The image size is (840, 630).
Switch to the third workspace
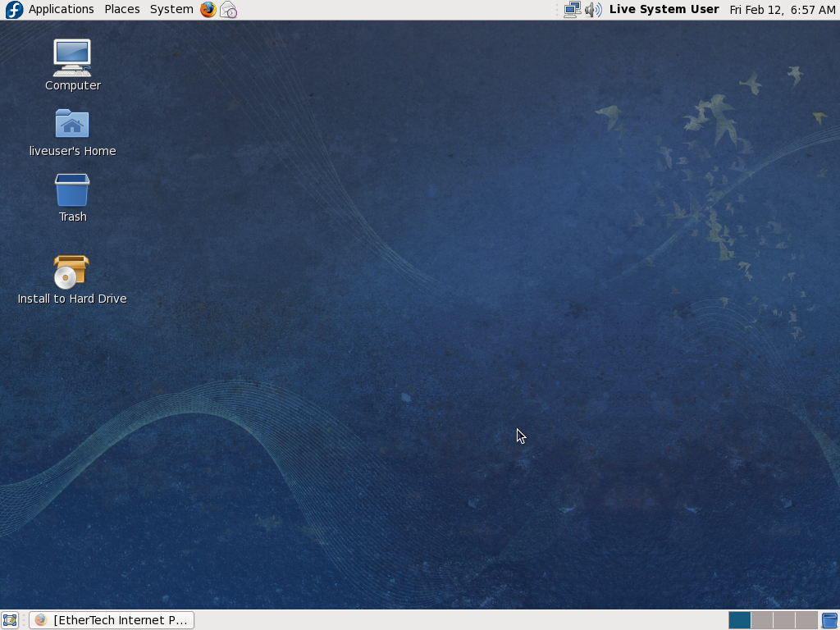pos(783,620)
